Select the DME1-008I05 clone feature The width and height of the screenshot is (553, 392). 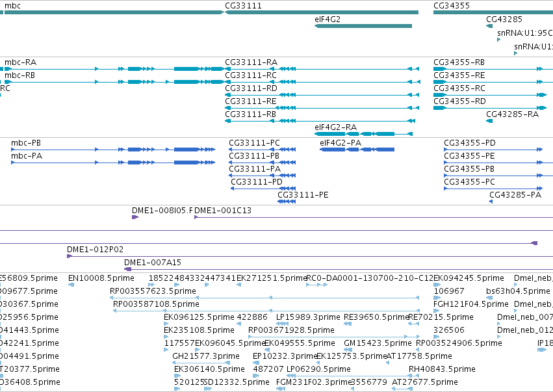[135, 217]
